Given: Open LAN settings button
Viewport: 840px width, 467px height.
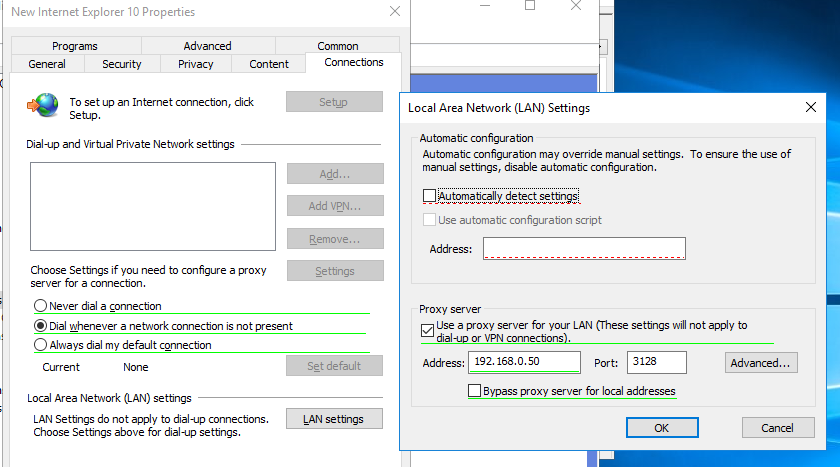Looking at the screenshot, I should pyautogui.click(x=334, y=419).
